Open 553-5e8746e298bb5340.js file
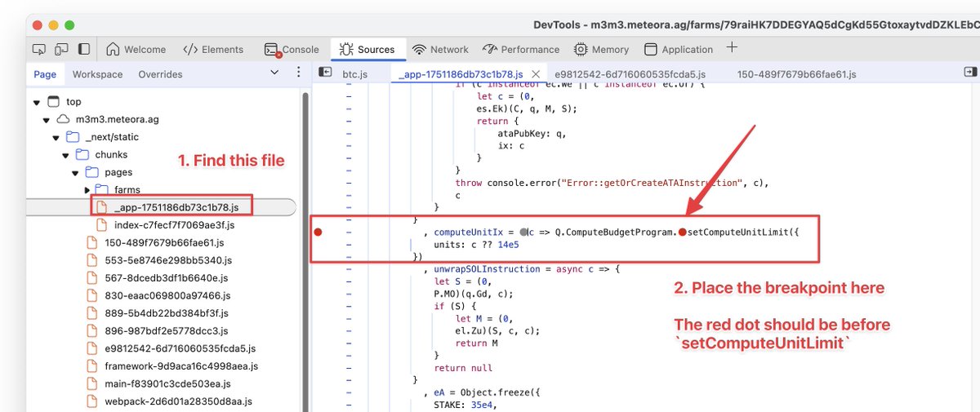Screen dimensions: 980x412 pos(168,260)
